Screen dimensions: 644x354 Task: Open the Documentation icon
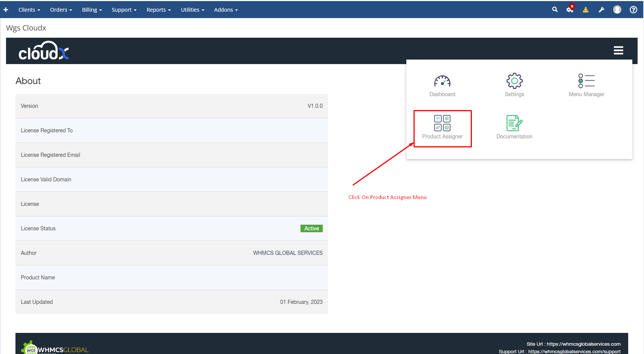click(x=514, y=123)
